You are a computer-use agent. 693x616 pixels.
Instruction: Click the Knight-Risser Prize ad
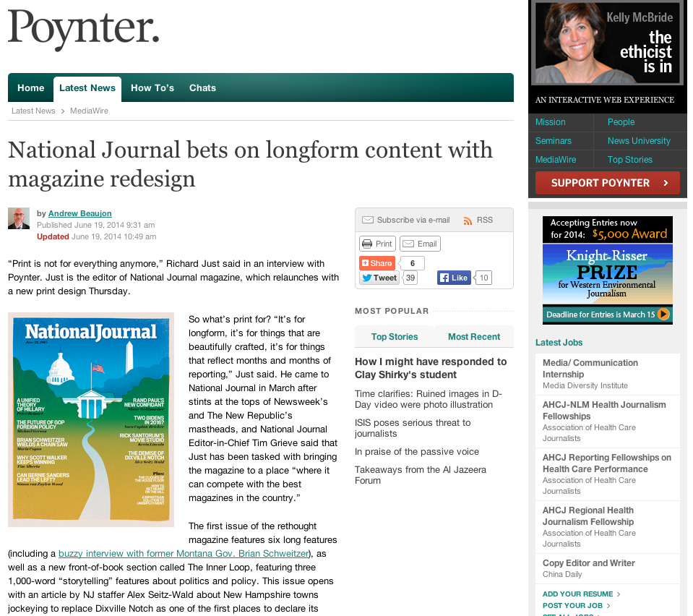tap(607, 270)
